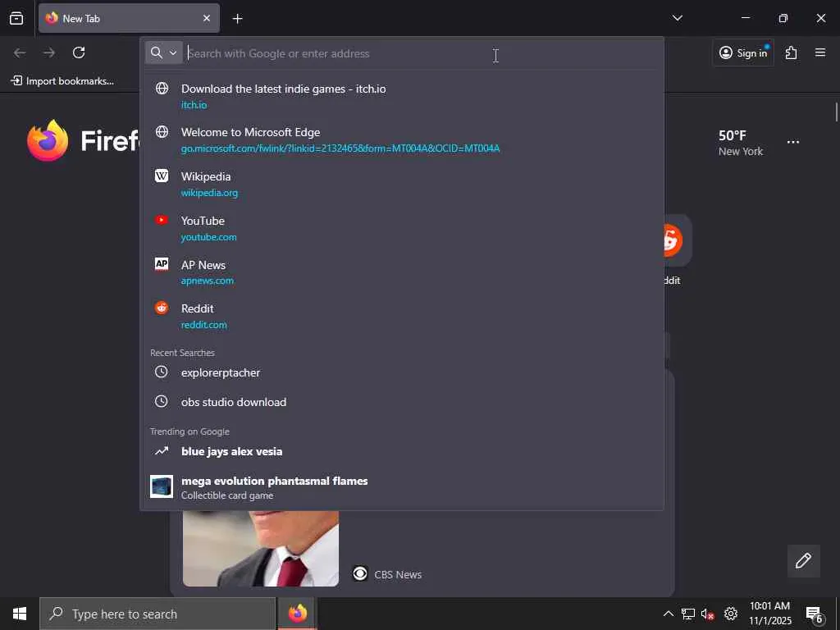Click the network tray icon

coord(687,614)
